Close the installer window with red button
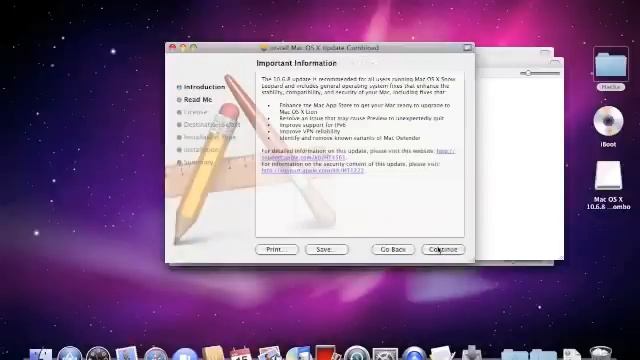The image size is (640, 360). coord(173,48)
